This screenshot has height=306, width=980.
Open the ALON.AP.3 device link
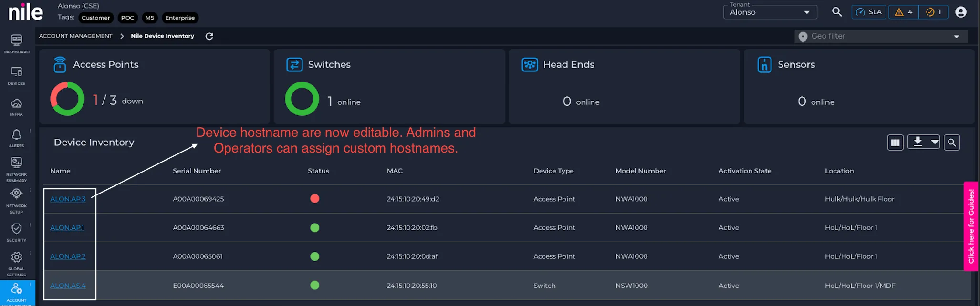(68, 199)
